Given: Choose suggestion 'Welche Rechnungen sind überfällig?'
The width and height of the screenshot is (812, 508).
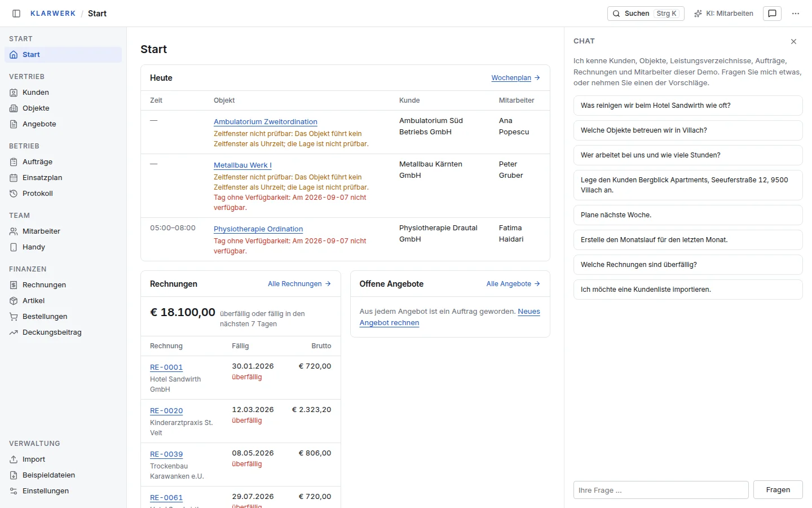Looking at the screenshot, I should point(688,265).
